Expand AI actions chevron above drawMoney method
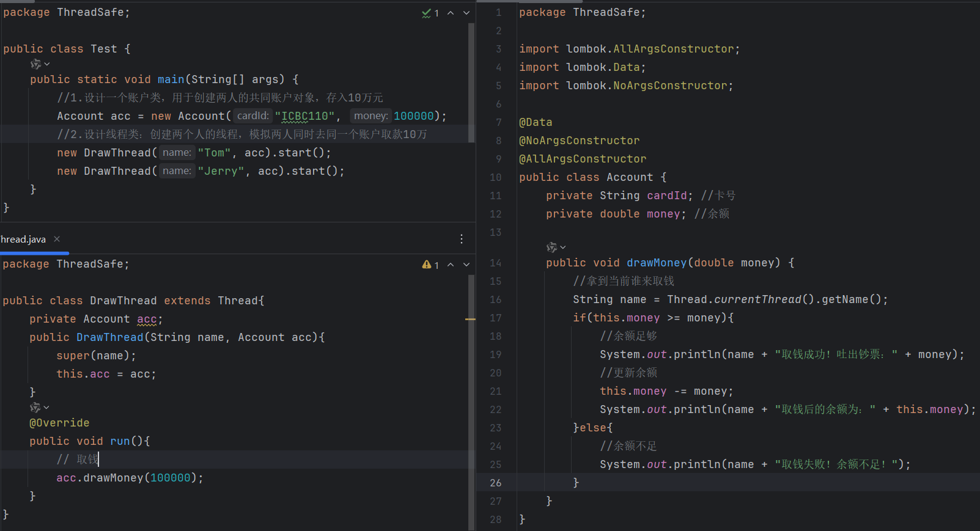Viewport: 980px width, 531px height. [x=563, y=247]
